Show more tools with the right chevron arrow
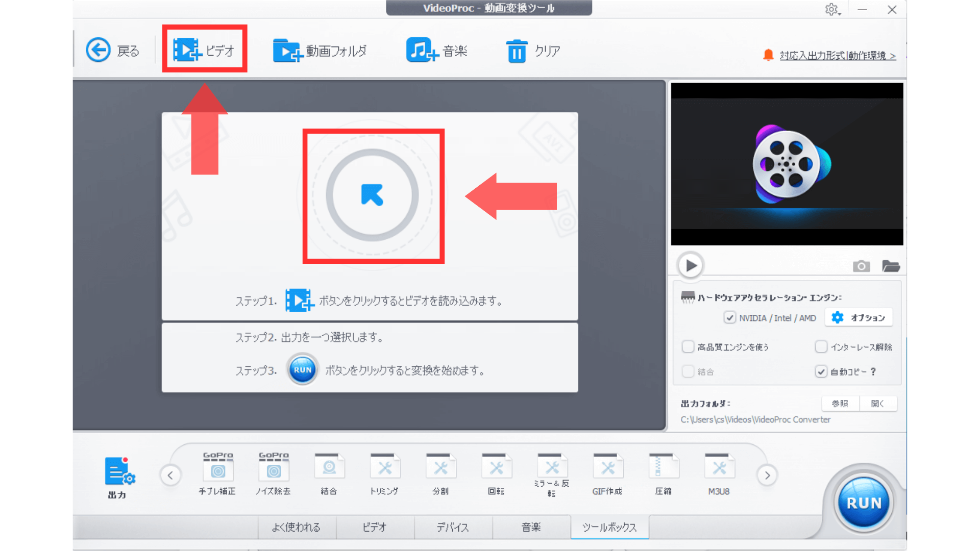 click(767, 475)
